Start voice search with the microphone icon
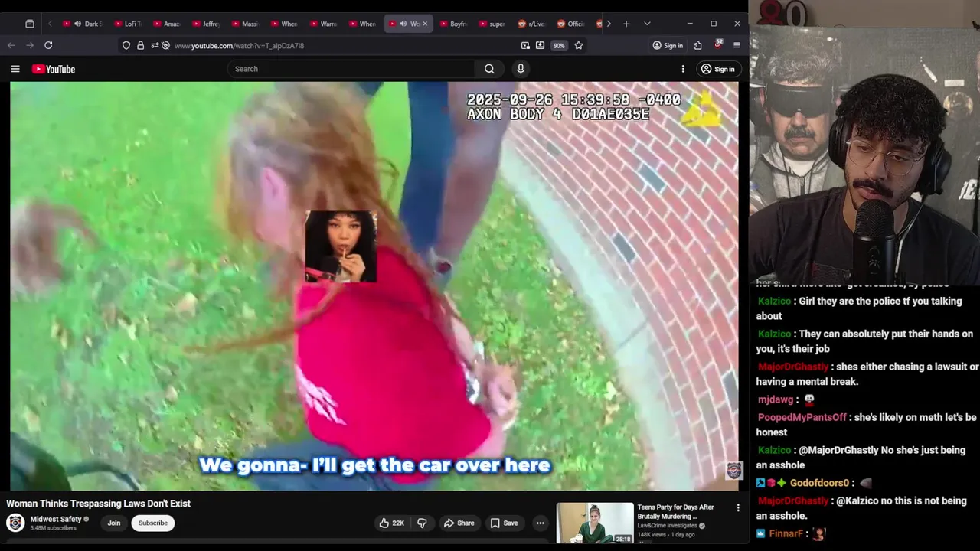The image size is (980, 551). pyautogui.click(x=521, y=69)
